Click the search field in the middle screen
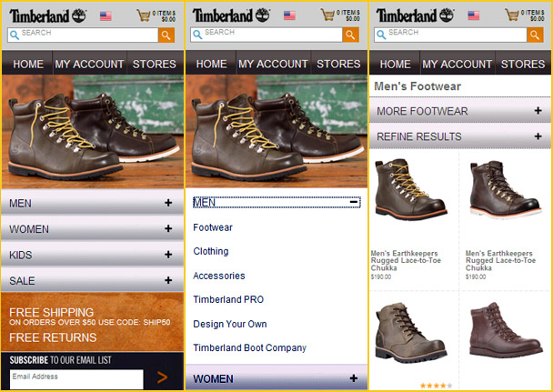This screenshot has height=392, width=553. tap(266, 35)
